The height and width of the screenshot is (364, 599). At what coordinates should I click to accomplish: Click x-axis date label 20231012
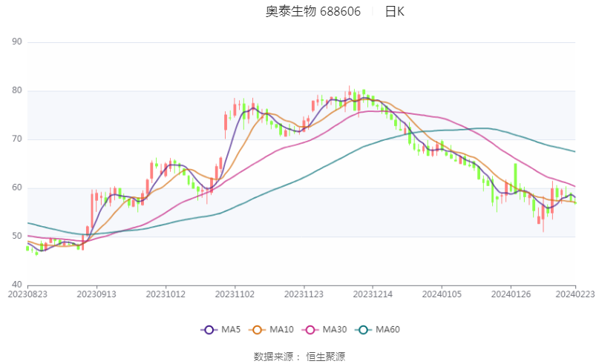(x=166, y=294)
